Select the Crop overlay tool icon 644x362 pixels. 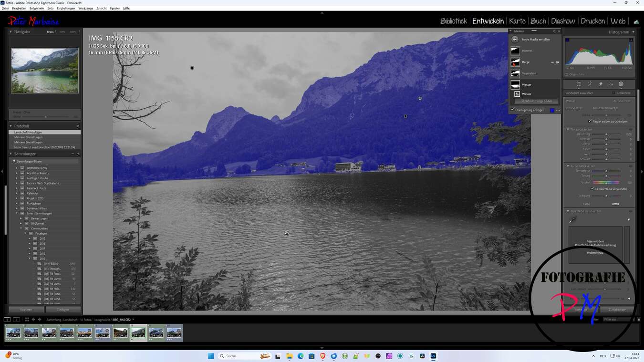pos(590,84)
